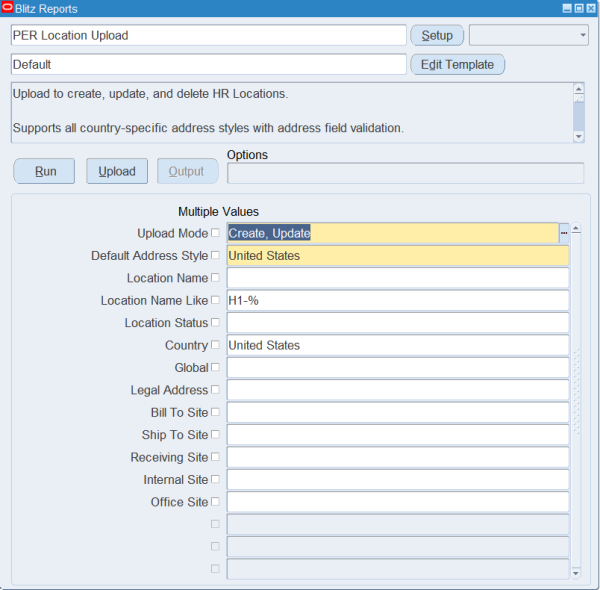This screenshot has width=600, height=590.
Task: Click the Upload button
Action: click(117, 171)
